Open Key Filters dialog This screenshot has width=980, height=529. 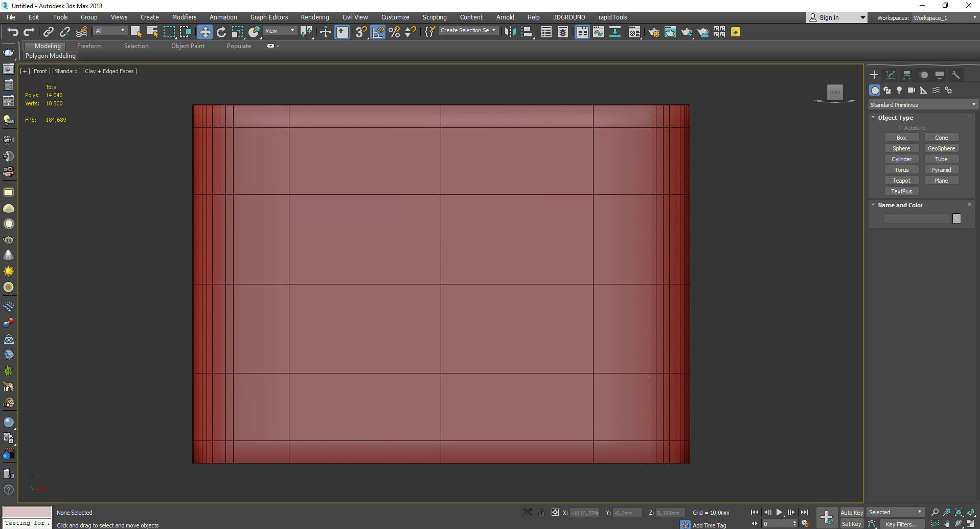pyautogui.click(x=901, y=524)
